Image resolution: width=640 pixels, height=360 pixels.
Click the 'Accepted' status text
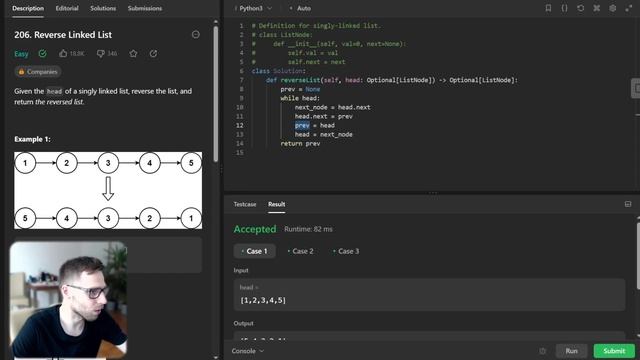(x=255, y=229)
